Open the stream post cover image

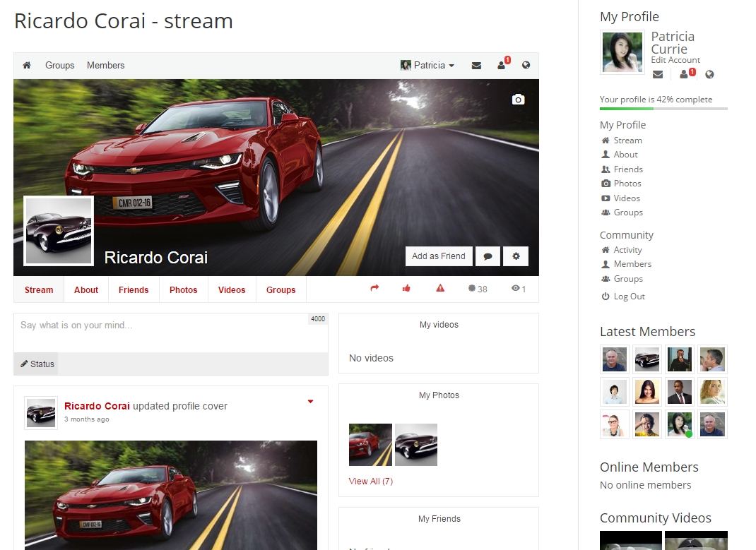[x=171, y=495]
